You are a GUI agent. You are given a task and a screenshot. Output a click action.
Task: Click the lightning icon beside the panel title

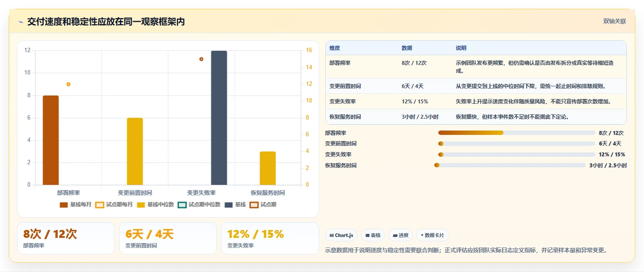(21, 22)
